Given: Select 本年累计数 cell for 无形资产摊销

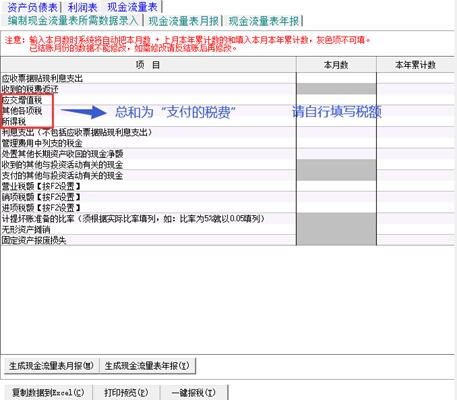Looking at the screenshot, I should tap(415, 229).
